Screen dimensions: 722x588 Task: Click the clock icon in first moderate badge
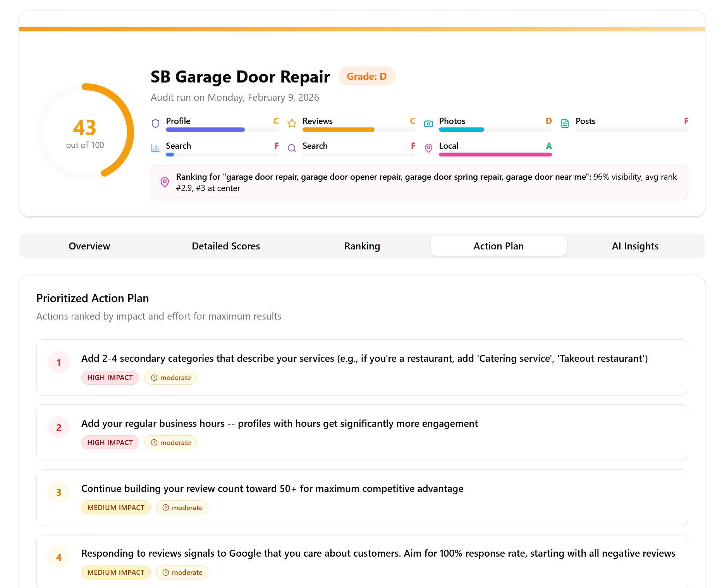click(154, 377)
